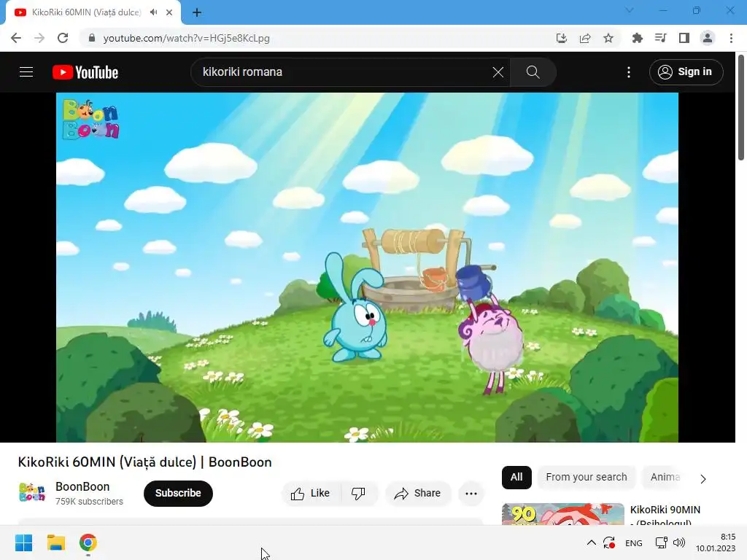Share this page from address bar
Screen dimensions: 747x560
[x=585, y=38]
